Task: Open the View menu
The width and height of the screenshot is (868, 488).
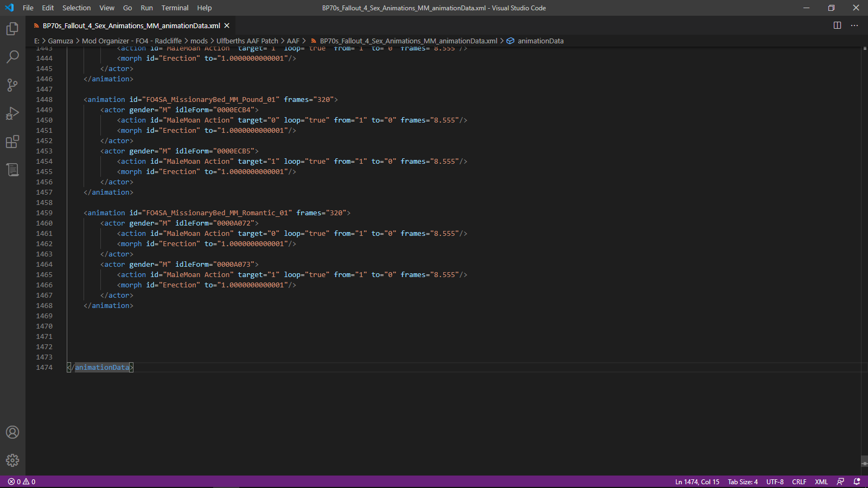Action: point(107,8)
